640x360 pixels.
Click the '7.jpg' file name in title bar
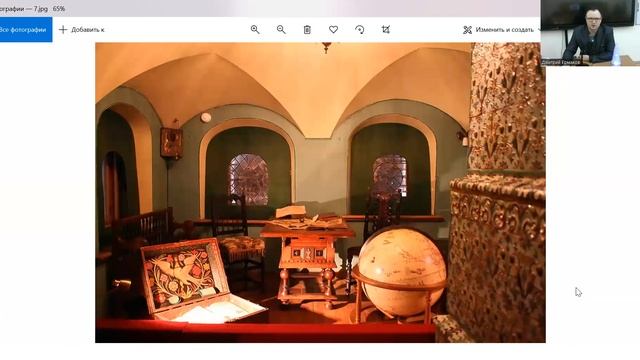41,9
